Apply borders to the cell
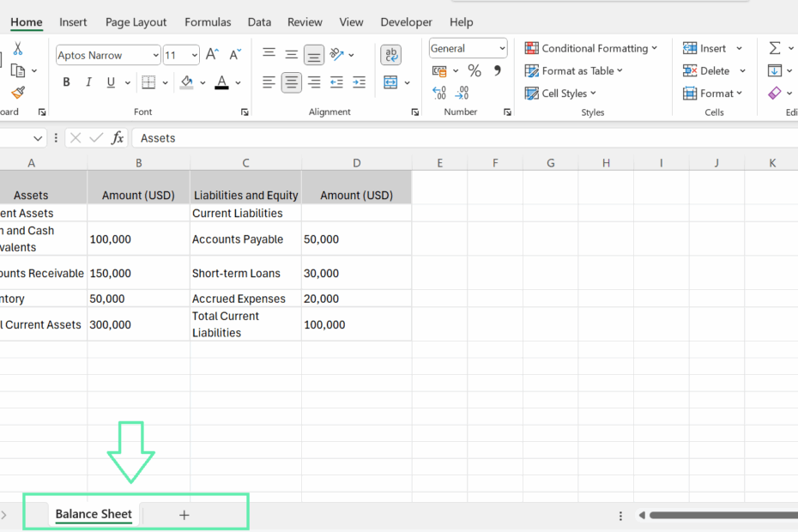798x532 pixels. (148, 82)
